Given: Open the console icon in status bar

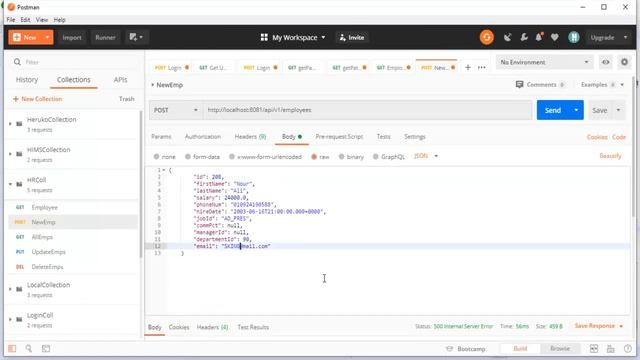Looking at the screenshot, I should (46, 349).
